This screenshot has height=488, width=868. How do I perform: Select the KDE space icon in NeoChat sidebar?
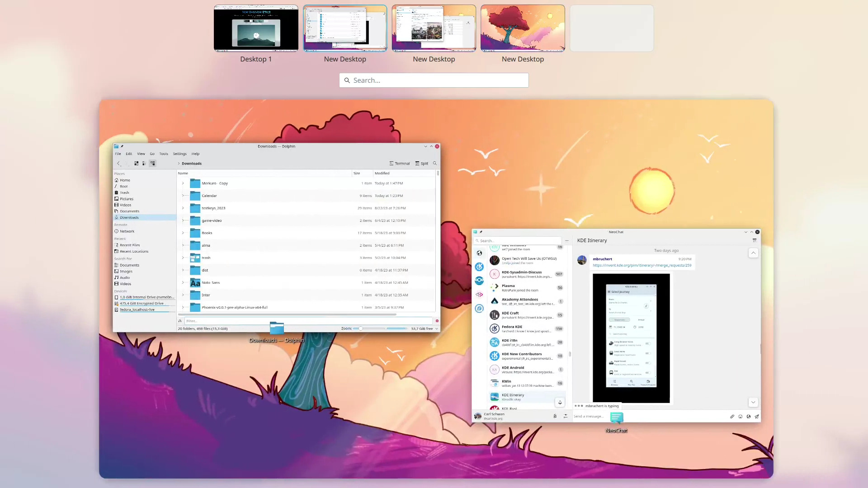tap(479, 267)
